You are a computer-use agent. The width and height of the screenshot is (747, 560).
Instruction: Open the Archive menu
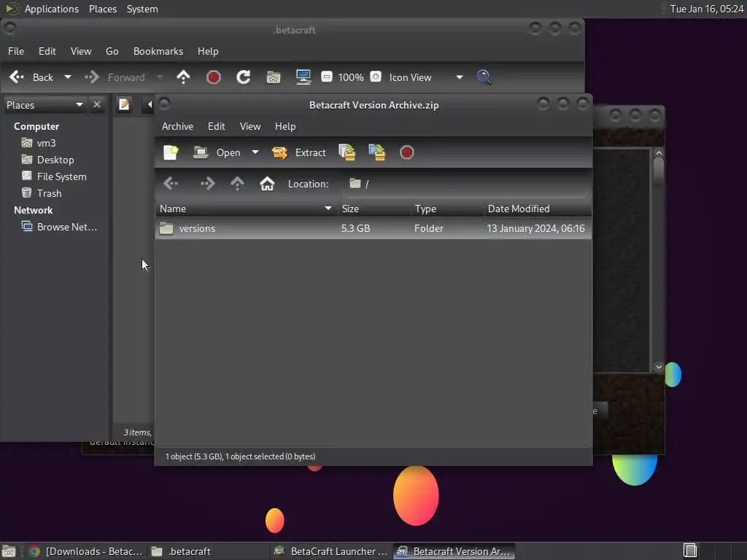[x=177, y=126]
